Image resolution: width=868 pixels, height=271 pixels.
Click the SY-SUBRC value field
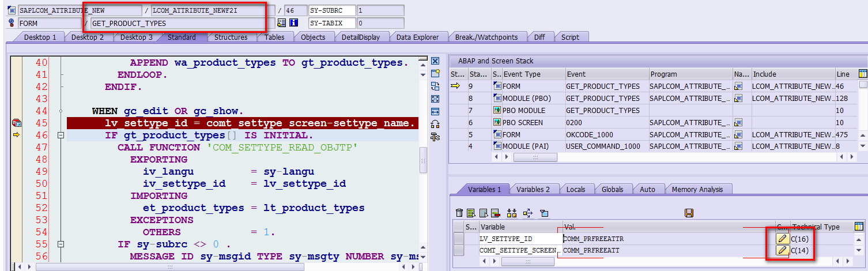380,10
